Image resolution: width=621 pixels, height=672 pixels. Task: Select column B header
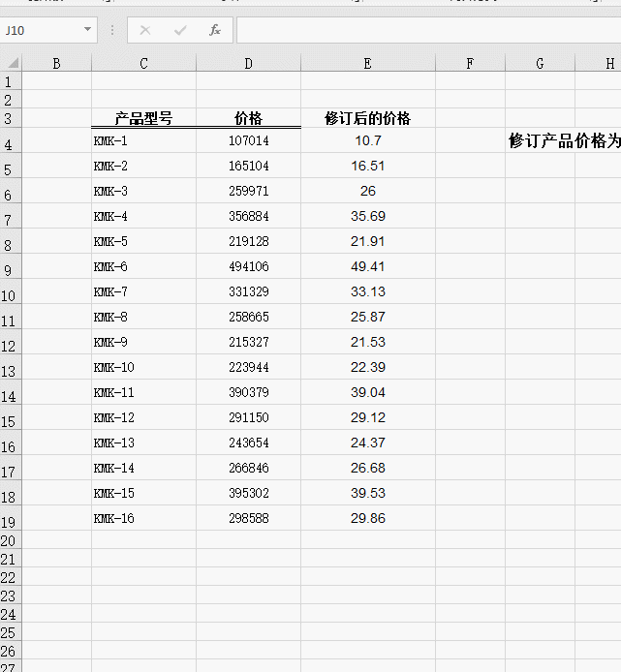tap(56, 64)
